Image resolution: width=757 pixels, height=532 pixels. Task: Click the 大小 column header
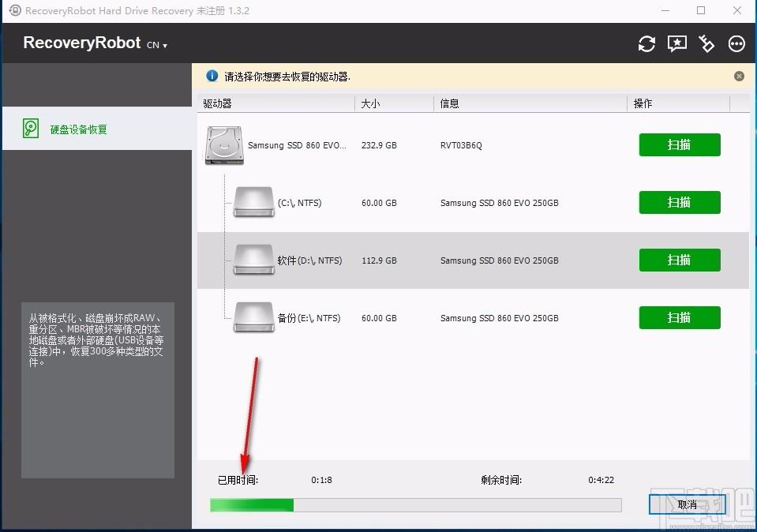pos(394,103)
